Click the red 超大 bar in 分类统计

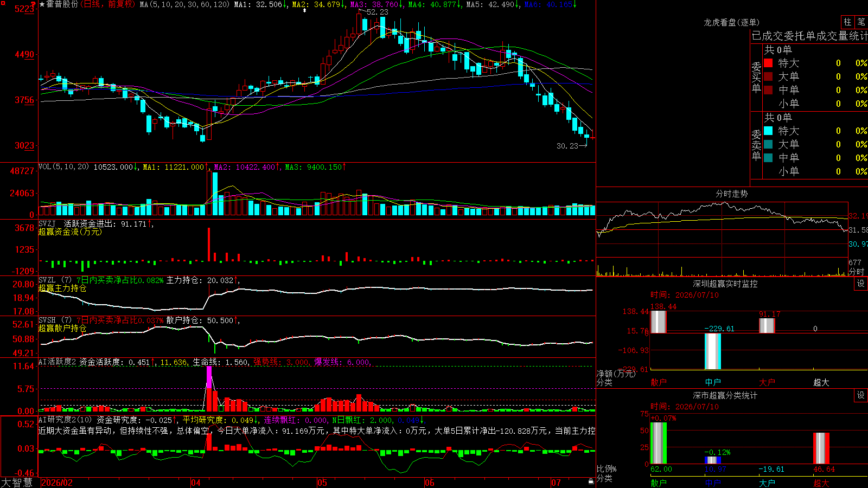tap(821, 448)
